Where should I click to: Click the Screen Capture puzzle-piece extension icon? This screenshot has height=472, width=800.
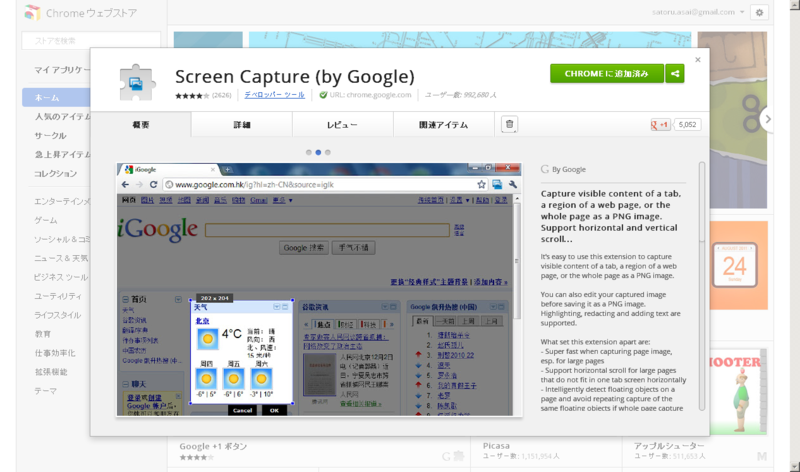[x=135, y=83]
